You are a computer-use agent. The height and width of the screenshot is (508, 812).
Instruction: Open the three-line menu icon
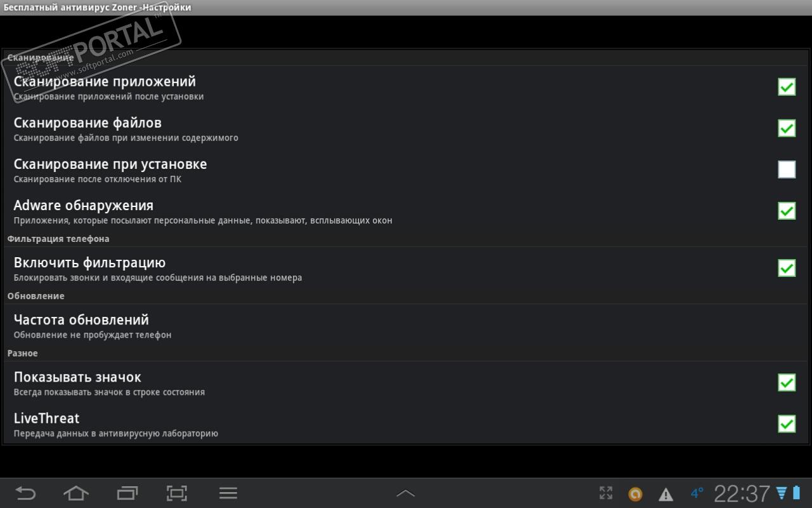[228, 493]
